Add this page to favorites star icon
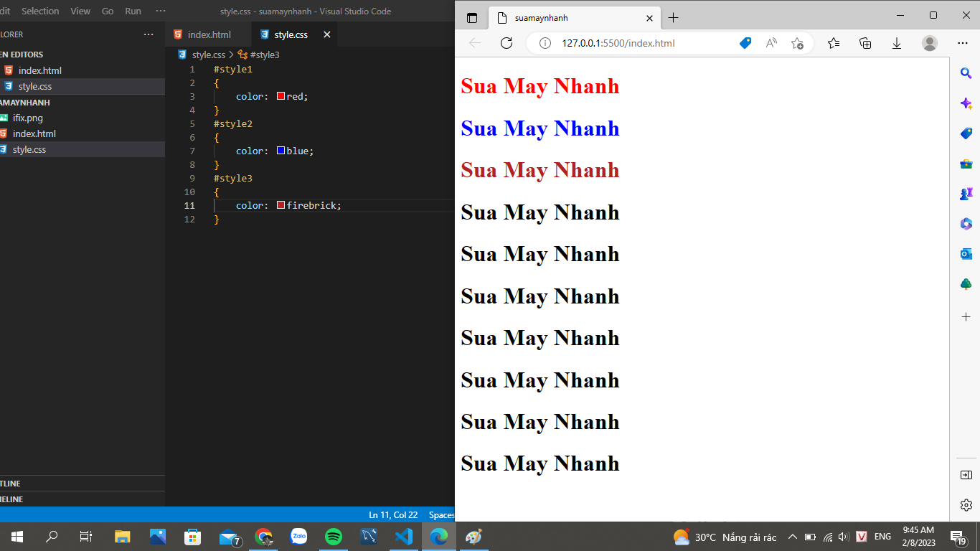980x551 pixels. 797,43
